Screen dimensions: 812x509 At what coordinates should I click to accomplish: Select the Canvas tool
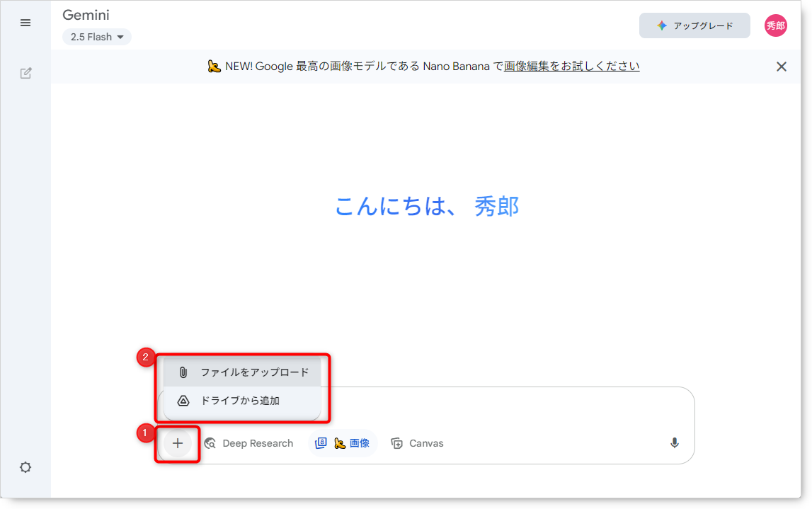418,443
